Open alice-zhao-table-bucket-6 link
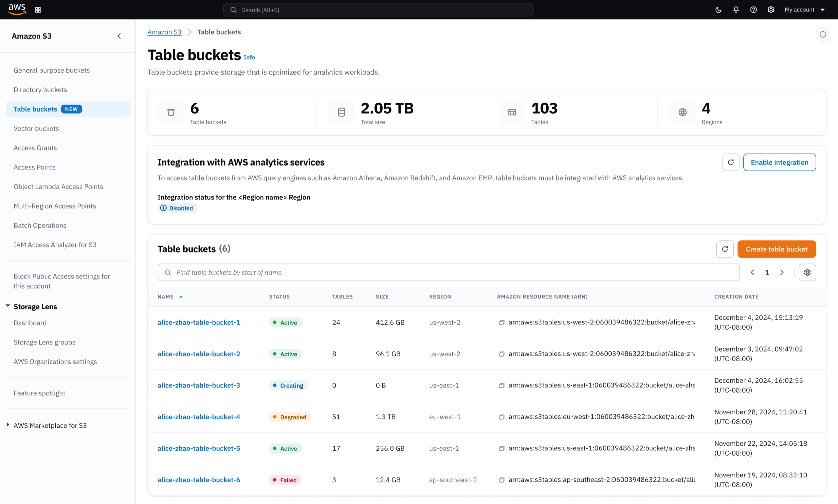The width and height of the screenshot is (838, 504). pyautogui.click(x=199, y=480)
